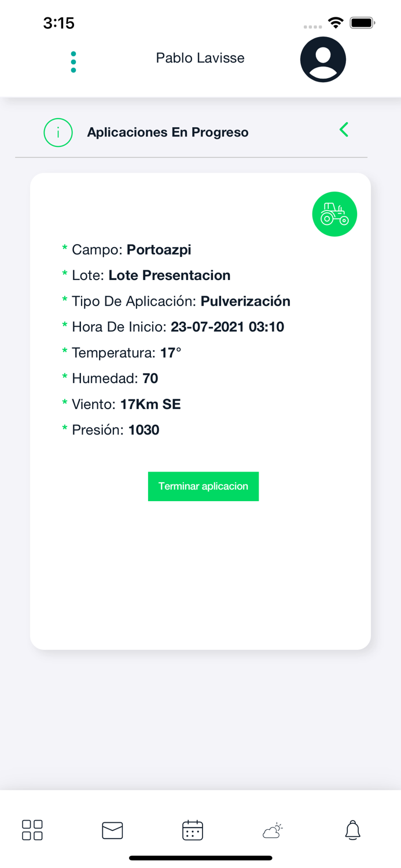Check the weather forecast cloud icon
The height and width of the screenshot is (868, 401).
point(273,830)
